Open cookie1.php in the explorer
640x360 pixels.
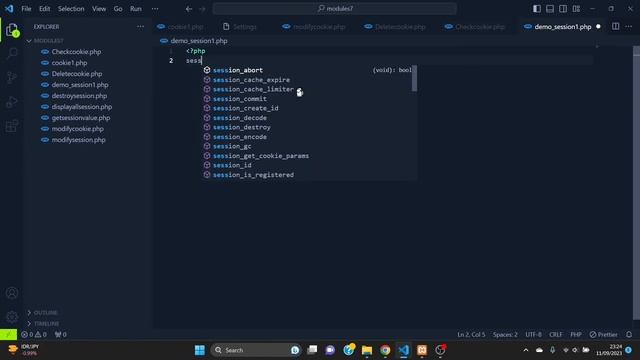[69, 63]
